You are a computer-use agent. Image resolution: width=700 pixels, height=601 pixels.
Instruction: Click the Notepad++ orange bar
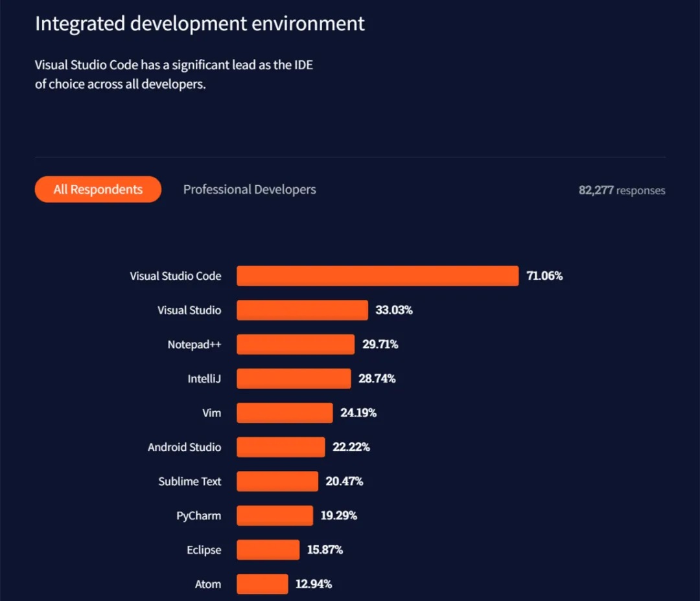[x=296, y=345]
